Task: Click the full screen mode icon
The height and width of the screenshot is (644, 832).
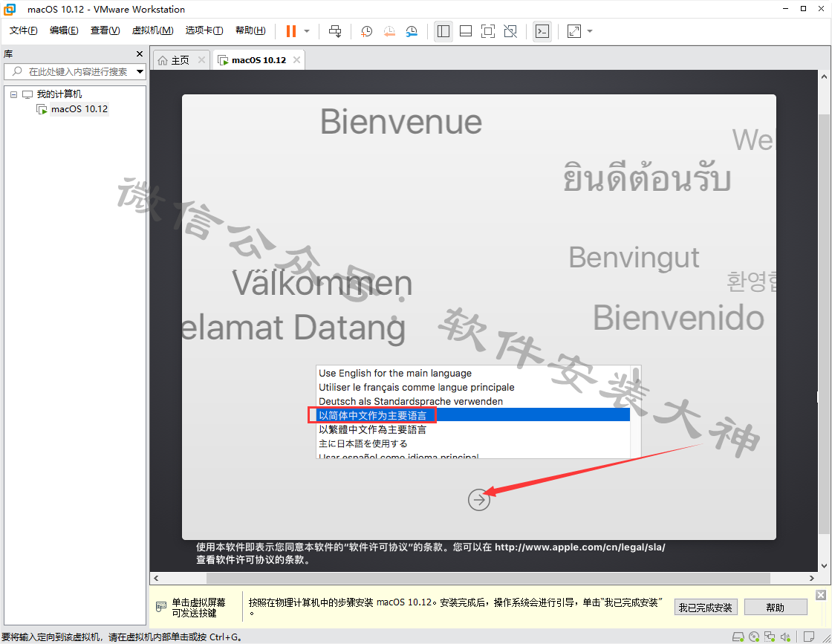Action: pyautogui.click(x=487, y=31)
